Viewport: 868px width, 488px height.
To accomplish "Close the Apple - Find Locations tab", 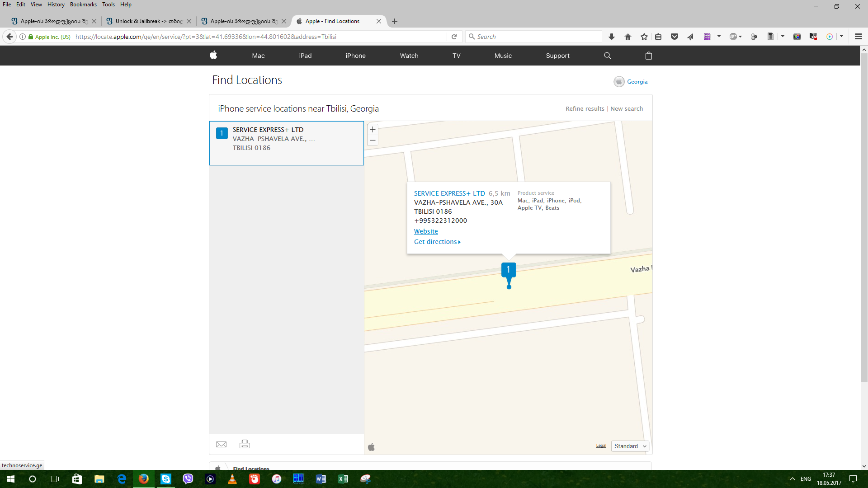I will point(379,21).
